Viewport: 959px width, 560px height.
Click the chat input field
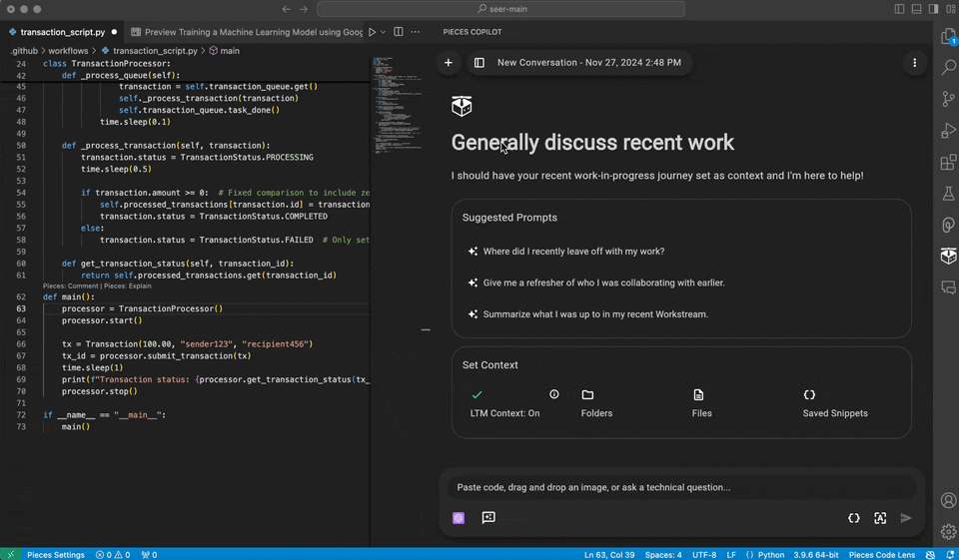pyautogui.click(x=681, y=487)
